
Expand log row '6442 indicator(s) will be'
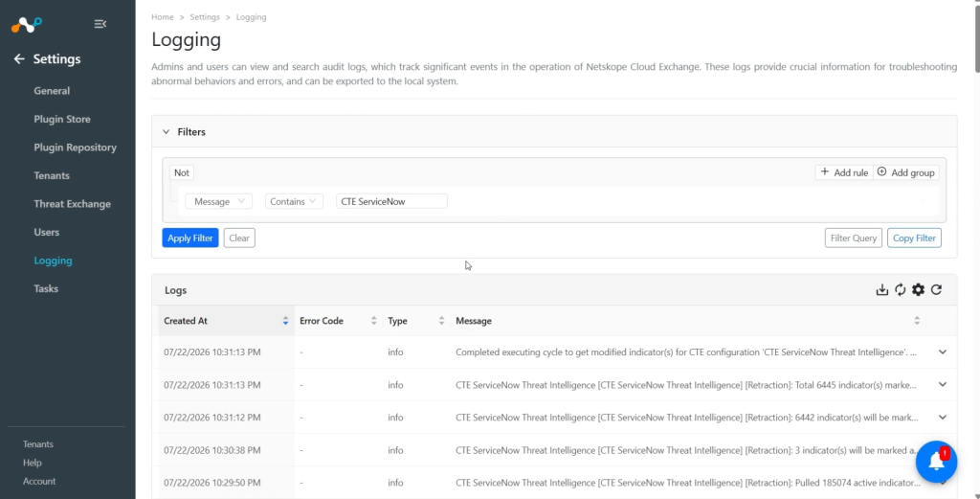pos(943,417)
